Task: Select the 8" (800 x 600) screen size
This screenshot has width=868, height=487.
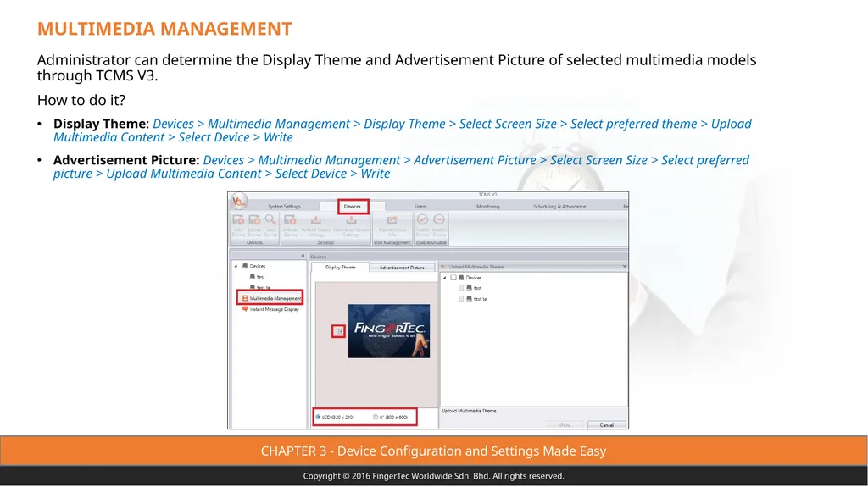Action: pos(391,418)
